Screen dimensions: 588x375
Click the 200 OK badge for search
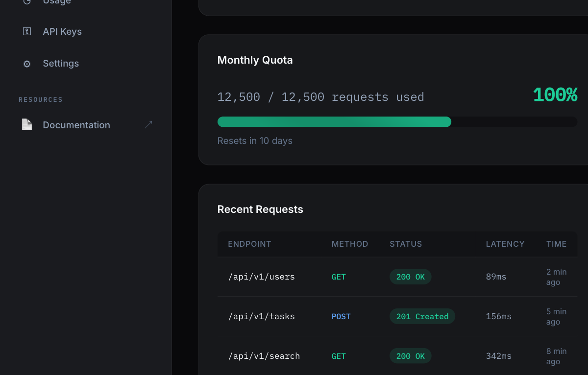tap(411, 356)
